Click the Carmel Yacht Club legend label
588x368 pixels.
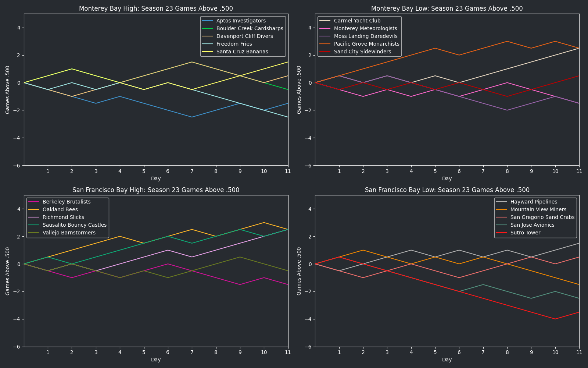[357, 21]
